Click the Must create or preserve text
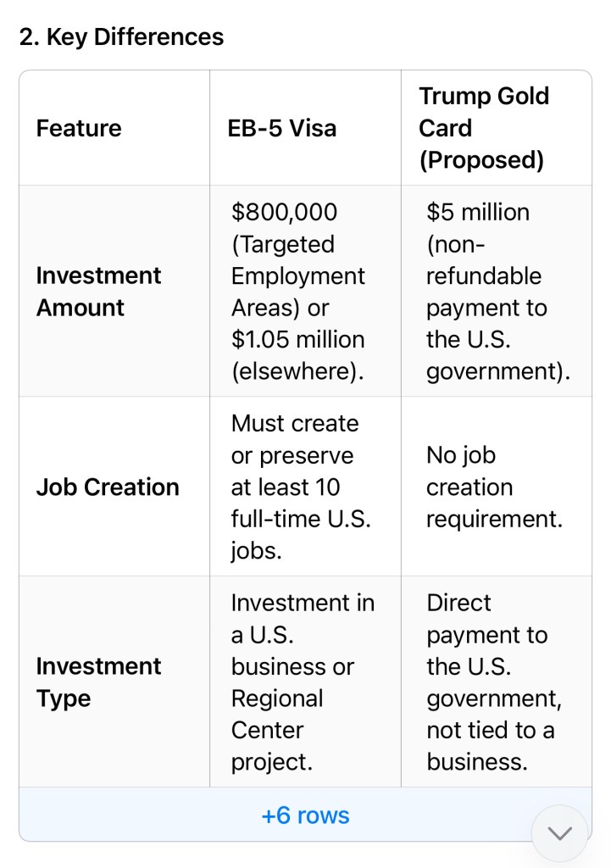611x868 pixels. [x=295, y=439]
